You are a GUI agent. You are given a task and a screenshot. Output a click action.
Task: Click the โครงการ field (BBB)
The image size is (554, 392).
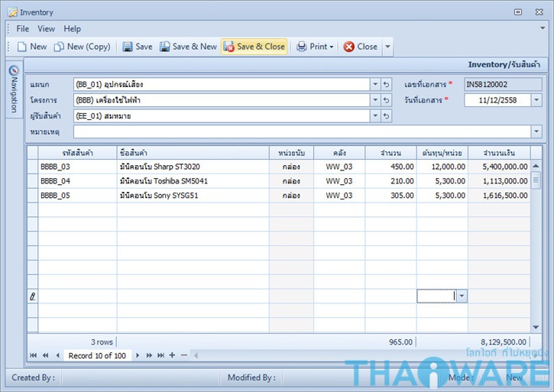click(x=222, y=100)
